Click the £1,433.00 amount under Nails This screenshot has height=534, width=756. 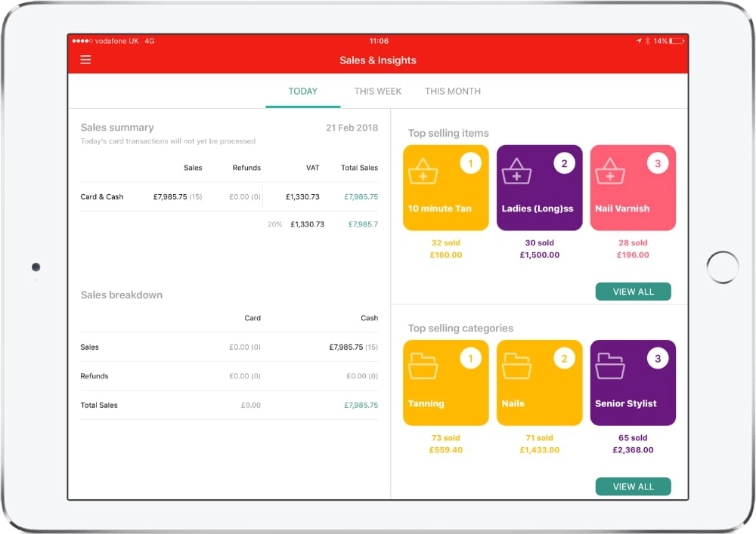click(x=540, y=449)
